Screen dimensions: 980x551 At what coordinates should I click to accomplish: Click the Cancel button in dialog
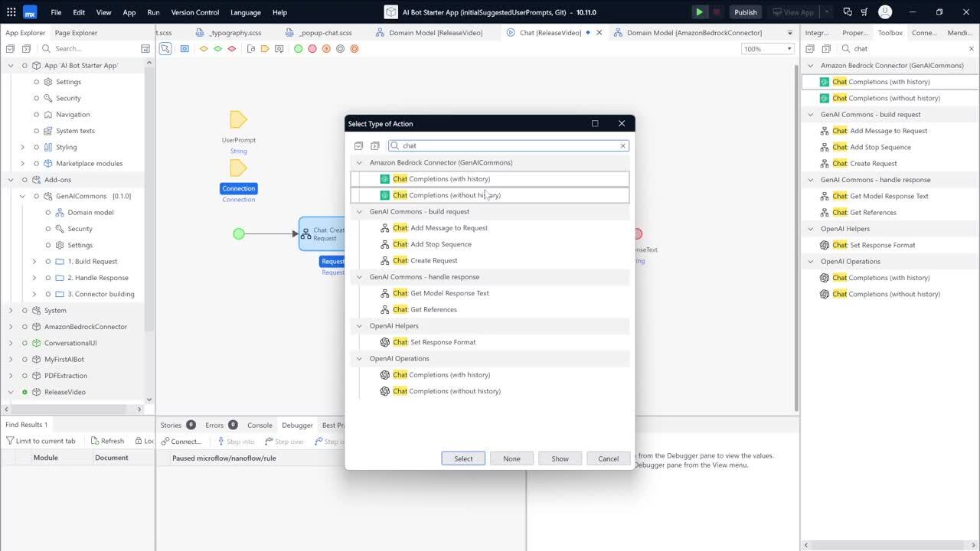(x=608, y=458)
